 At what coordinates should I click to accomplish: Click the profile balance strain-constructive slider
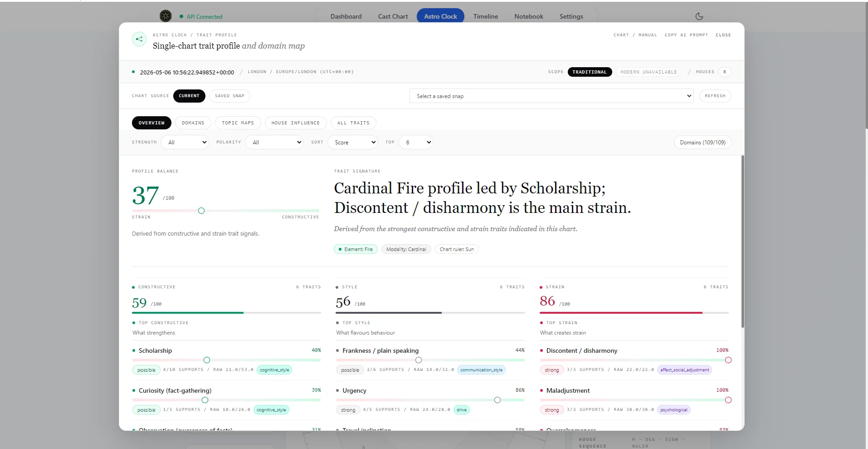[225, 211]
